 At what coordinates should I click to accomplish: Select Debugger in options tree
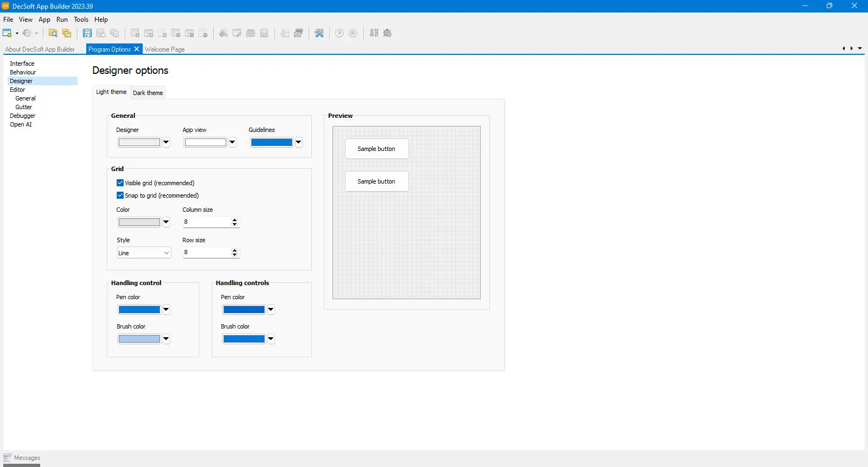coord(23,116)
